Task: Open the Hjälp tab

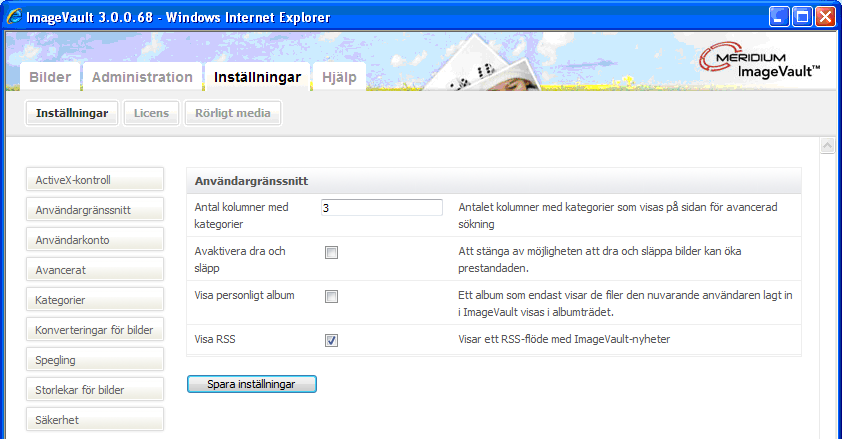Action: (339, 77)
